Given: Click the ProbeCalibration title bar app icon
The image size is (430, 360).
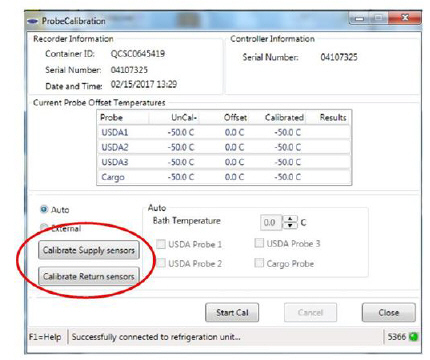Looking at the screenshot, I should point(32,21).
